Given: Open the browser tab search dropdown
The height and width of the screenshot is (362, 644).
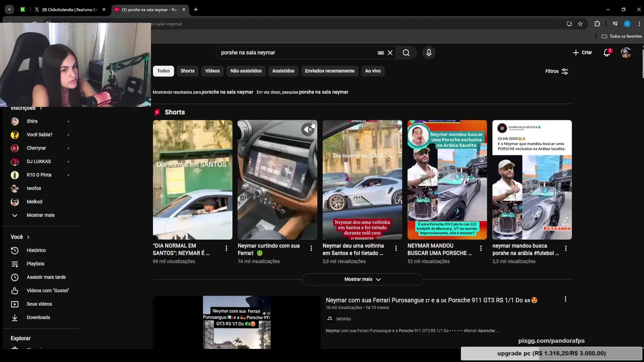Looking at the screenshot, I should [9, 10].
